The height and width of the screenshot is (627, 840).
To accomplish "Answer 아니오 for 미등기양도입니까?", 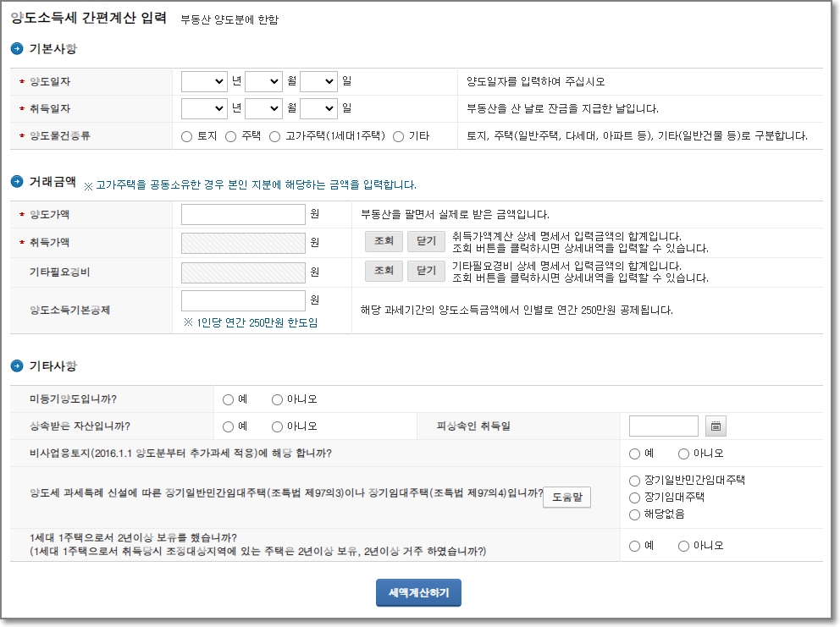I will tap(277, 399).
